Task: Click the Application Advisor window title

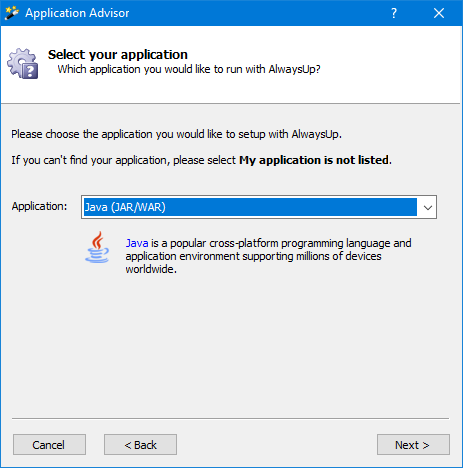Action: tap(77, 13)
